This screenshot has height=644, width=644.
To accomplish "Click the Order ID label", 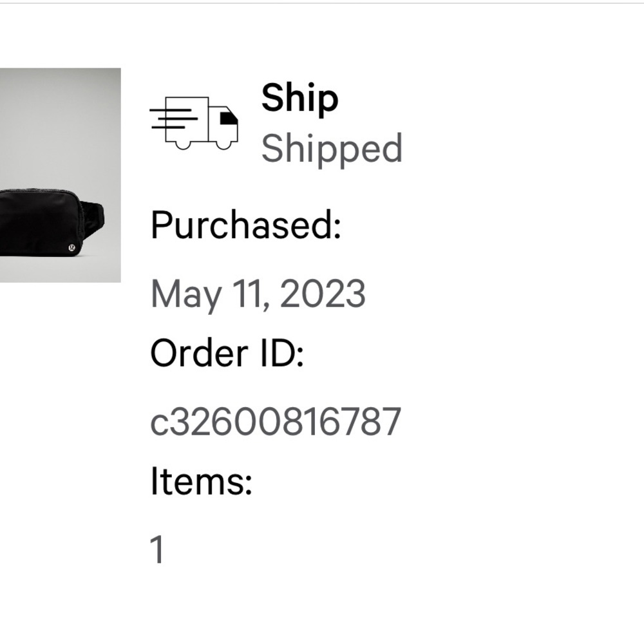I will [x=227, y=354].
